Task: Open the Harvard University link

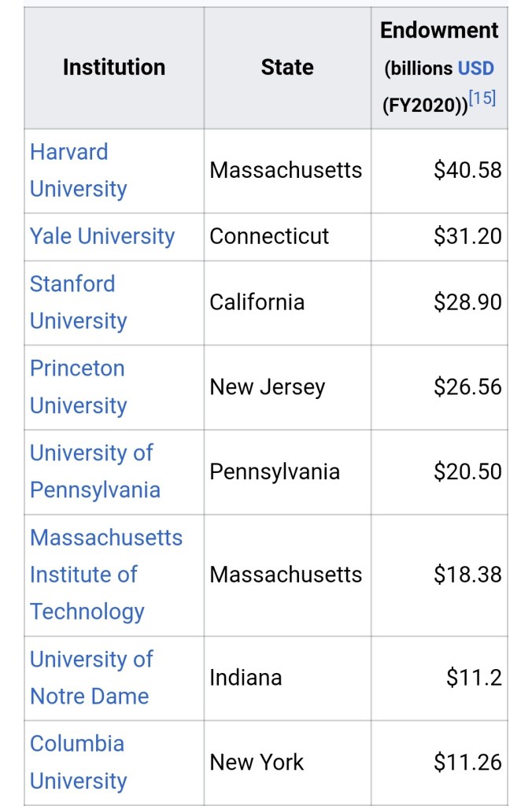Action: click(x=78, y=170)
